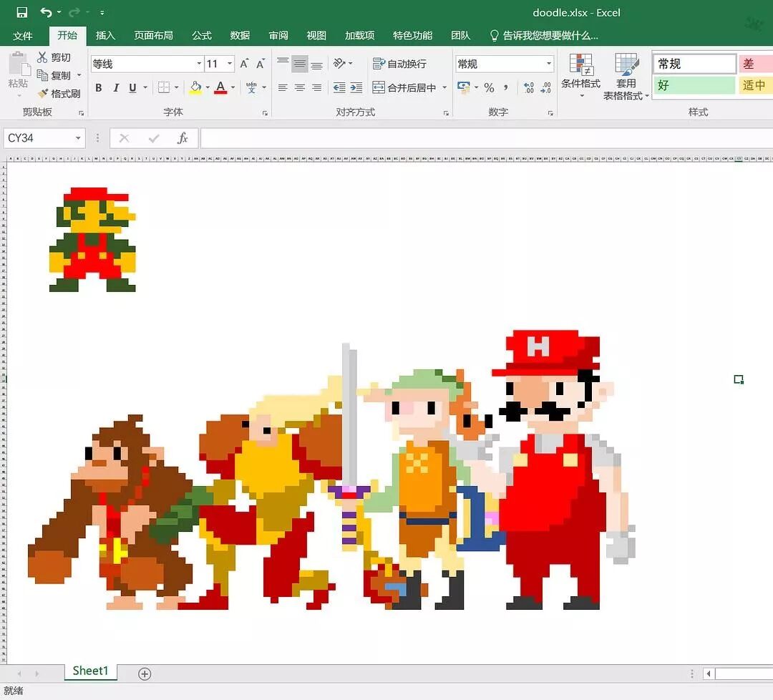Switch to the 数据 (Data) tab
The height and width of the screenshot is (700, 773).
tap(240, 36)
